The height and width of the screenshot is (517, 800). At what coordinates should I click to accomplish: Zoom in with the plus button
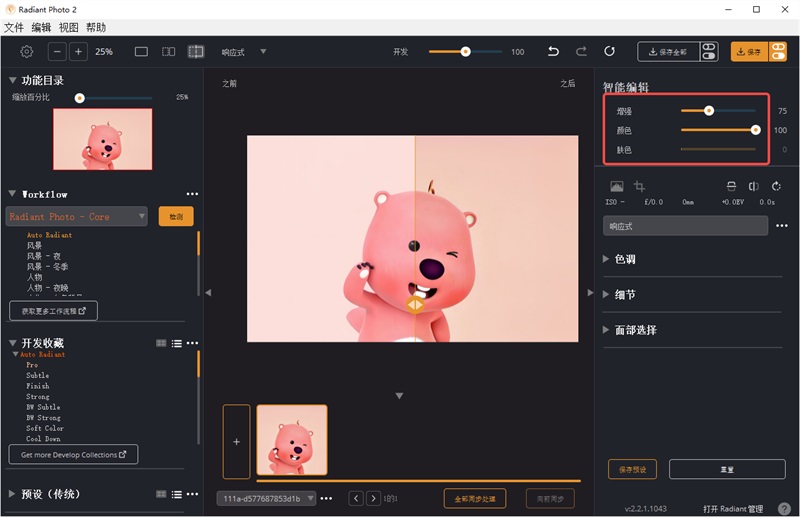[x=78, y=52]
